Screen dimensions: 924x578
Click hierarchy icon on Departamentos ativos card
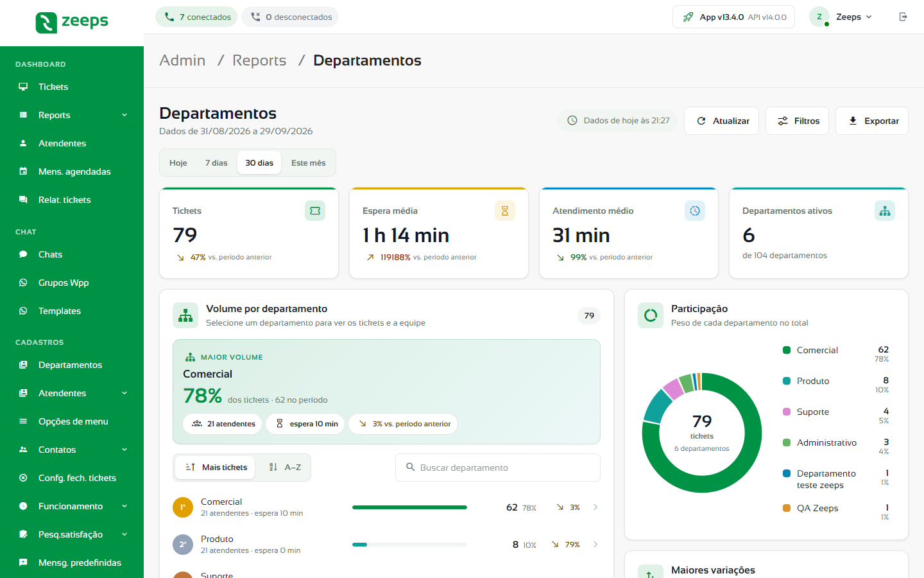click(885, 211)
